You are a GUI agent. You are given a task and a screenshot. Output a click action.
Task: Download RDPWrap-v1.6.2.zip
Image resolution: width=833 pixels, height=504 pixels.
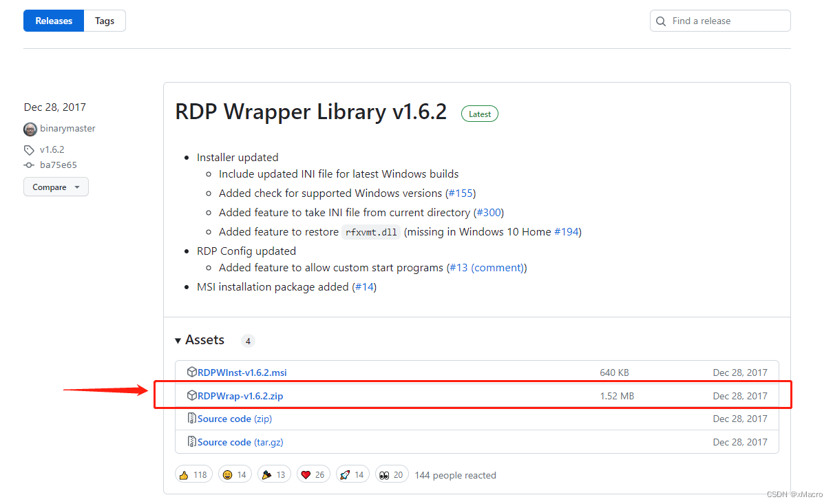[240, 396]
